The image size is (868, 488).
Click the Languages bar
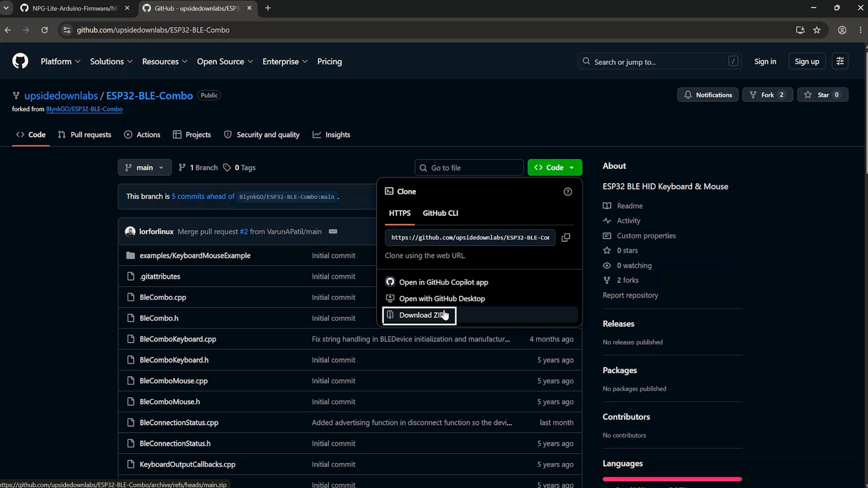pyautogui.click(x=672, y=479)
